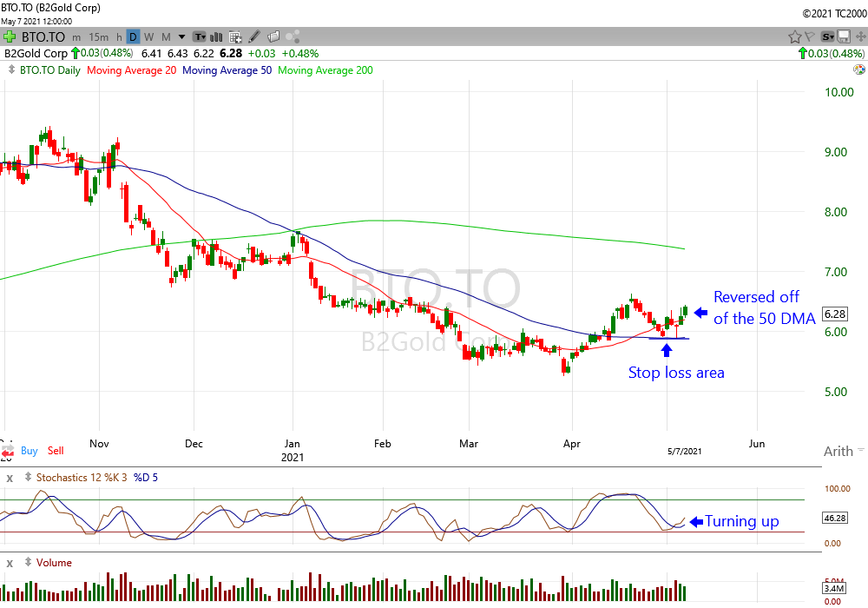This screenshot has width=868, height=608.
Task: Select the Daily 'D' timeframe
Action: 133,37
